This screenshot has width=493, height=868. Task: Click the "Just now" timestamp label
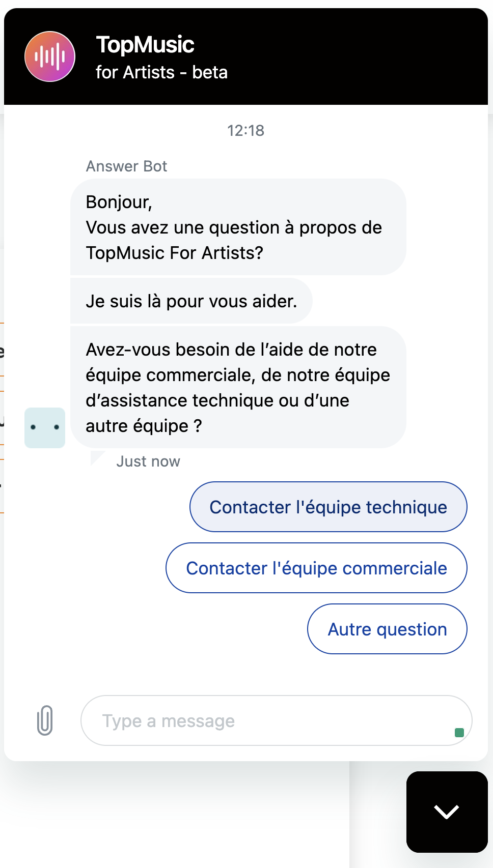(x=148, y=461)
